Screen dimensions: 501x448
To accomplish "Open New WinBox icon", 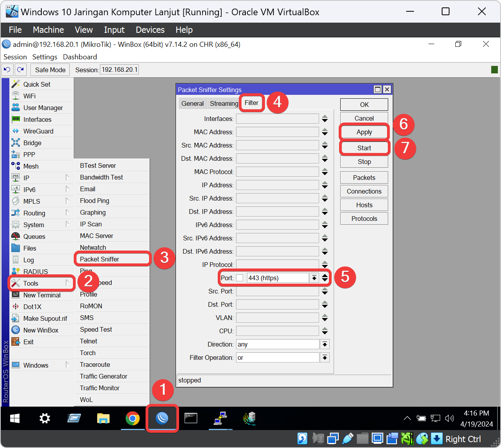I will click(16, 330).
